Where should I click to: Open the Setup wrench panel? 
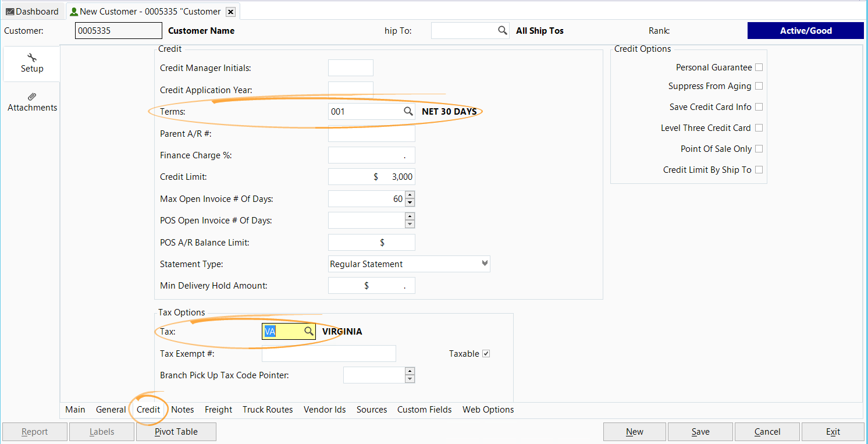32,63
